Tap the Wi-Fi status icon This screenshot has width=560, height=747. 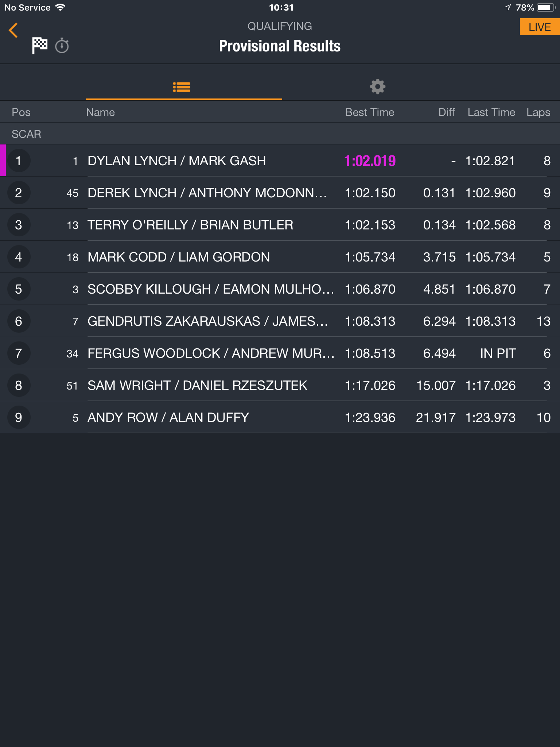pyautogui.click(x=61, y=7)
